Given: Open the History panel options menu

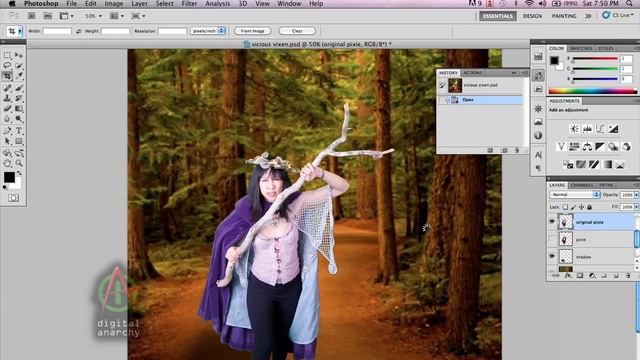Looking at the screenshot, I should pyautogui.click(x=525, y=73).
